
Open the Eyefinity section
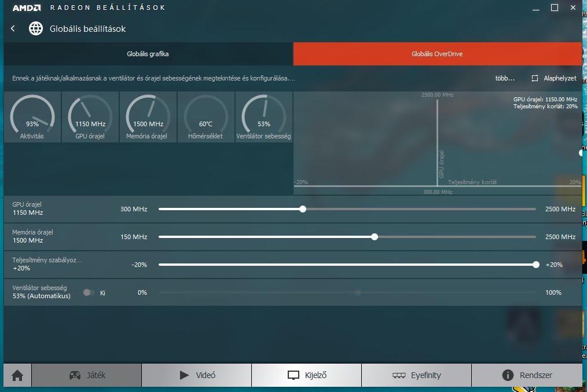pos(416,375)
